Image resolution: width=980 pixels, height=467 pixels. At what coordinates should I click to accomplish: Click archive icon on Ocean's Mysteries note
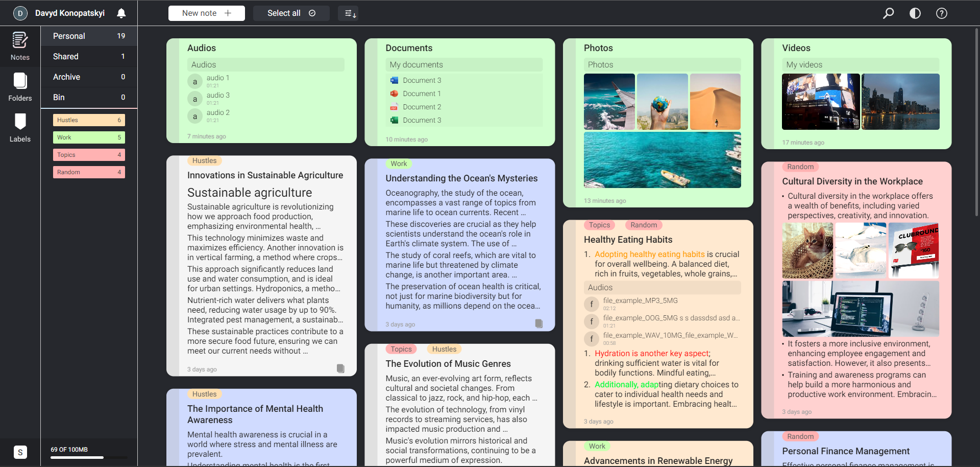tap(539, 323)
